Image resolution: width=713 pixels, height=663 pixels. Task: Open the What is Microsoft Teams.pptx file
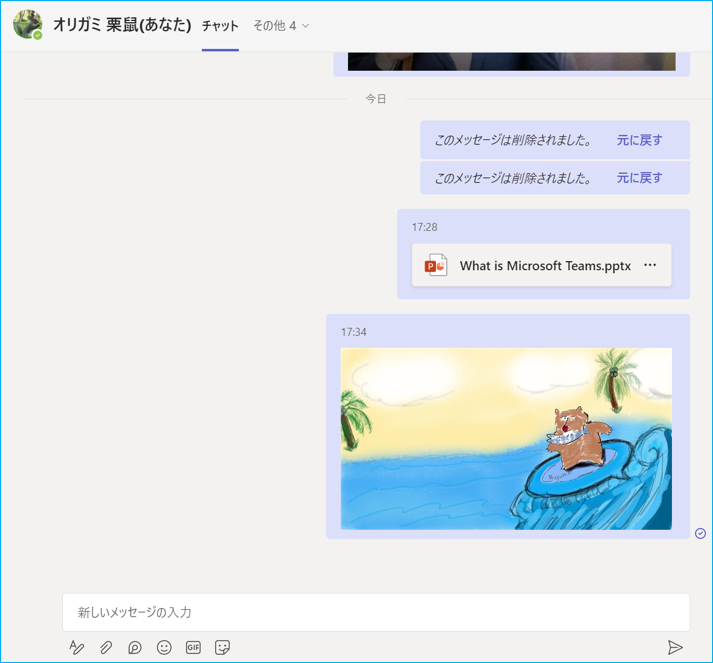[x=544, y=266]
